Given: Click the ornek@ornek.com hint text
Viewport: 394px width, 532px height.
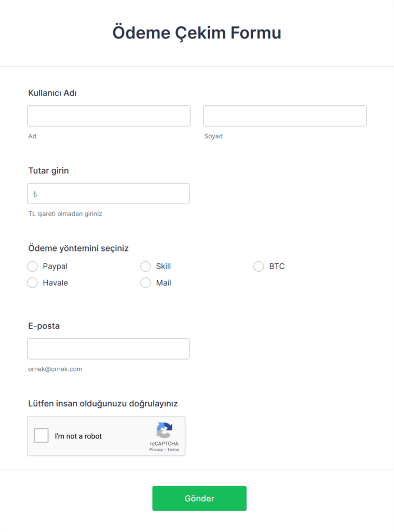Looking at the screenshot, I should click(x=55, y=369).
